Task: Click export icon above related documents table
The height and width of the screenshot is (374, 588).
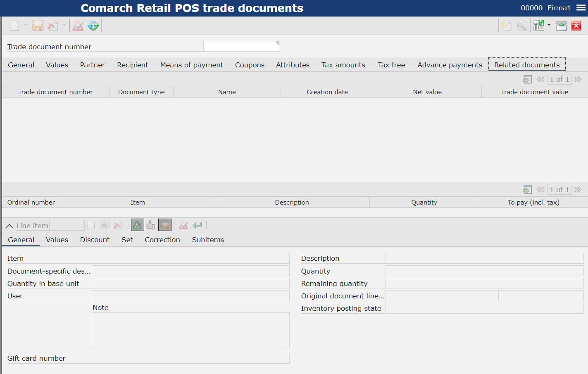Action: (x=527, y=79)
